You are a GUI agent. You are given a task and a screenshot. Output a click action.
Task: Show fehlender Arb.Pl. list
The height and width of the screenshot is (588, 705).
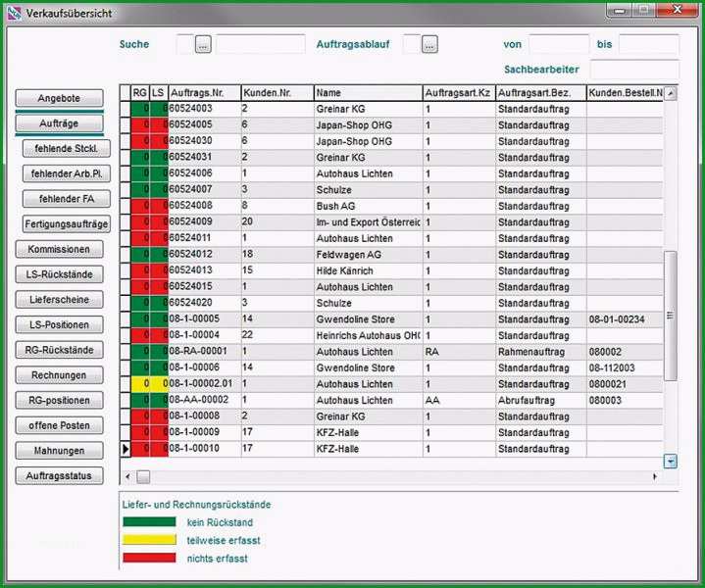[x=67, y=173]
